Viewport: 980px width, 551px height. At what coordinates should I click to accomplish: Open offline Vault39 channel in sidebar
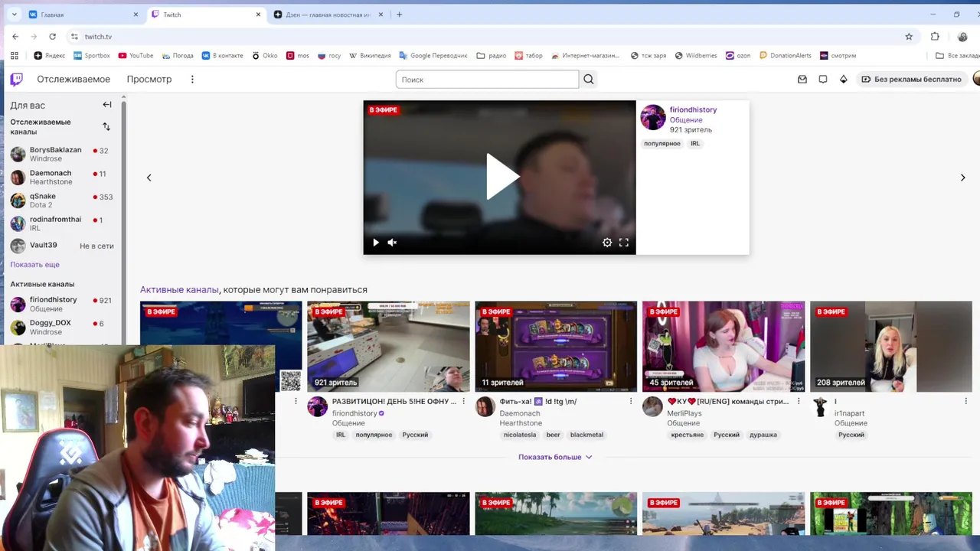[62, 246]
